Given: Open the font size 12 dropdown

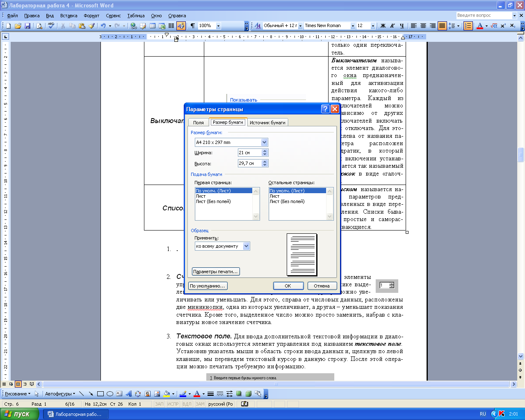Looking at the screenshot, I should pyautogui.click(x=373, y=26).
